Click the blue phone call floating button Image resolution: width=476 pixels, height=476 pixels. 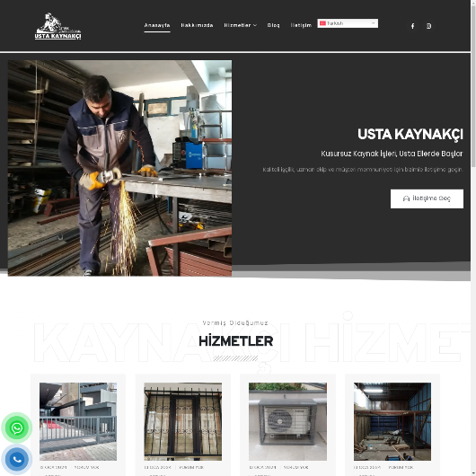click(17, 459)
